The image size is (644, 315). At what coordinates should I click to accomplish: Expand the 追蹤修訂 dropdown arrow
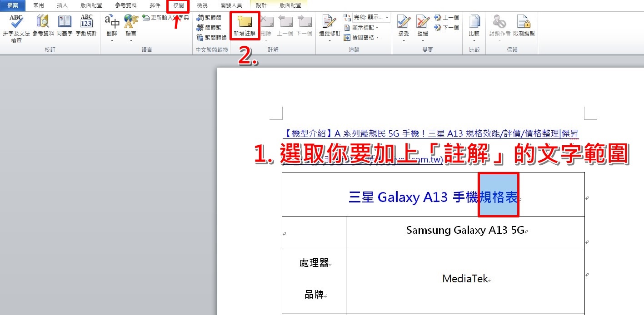coord(329,41)
